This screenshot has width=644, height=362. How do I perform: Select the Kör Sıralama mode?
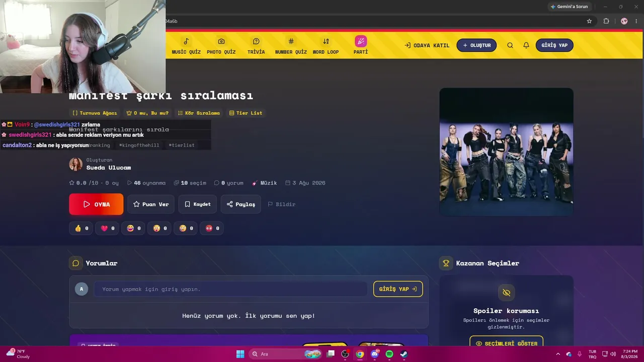point(199,113)
